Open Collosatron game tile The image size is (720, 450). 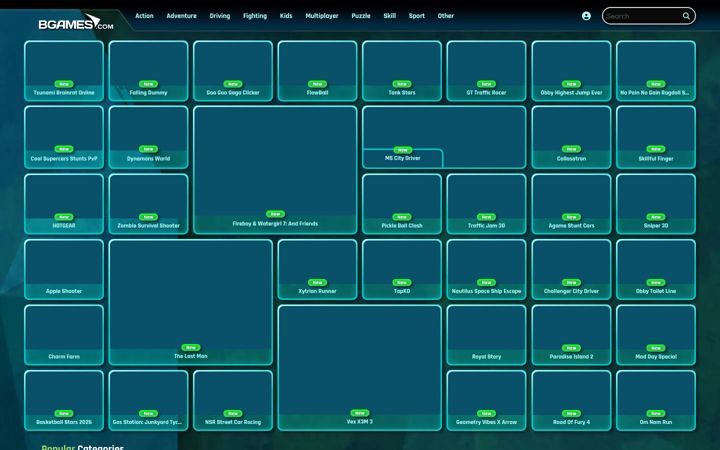pos(571,137)
